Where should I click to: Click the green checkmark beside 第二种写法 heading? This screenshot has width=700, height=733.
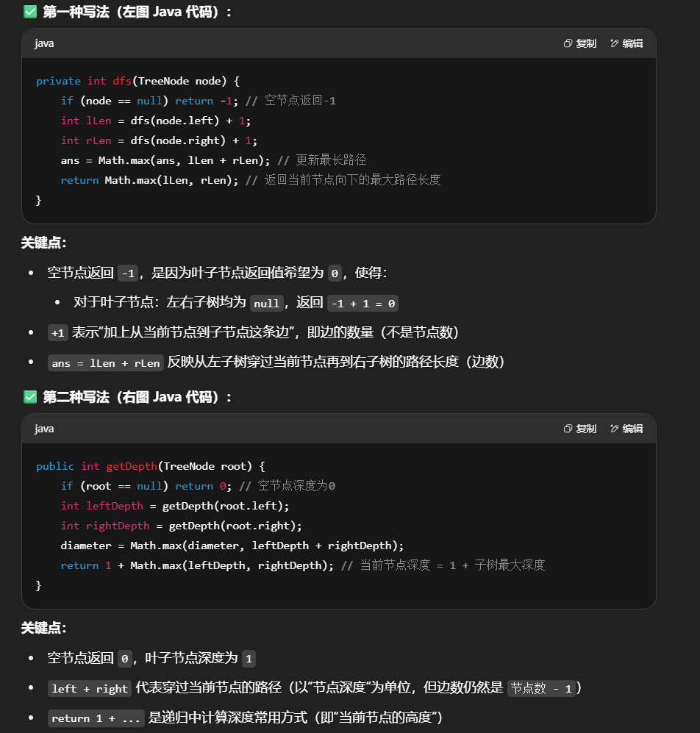point(30,397)
